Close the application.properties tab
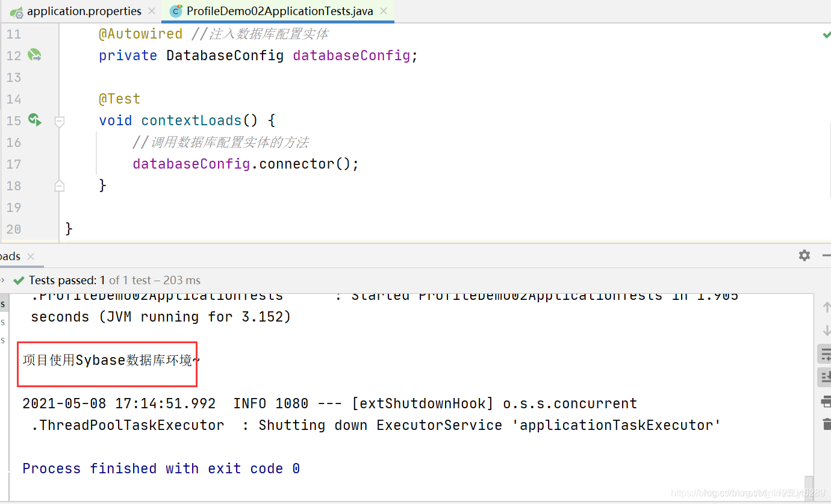The width and height of the screenshot is (831, 504). point(151,11)
